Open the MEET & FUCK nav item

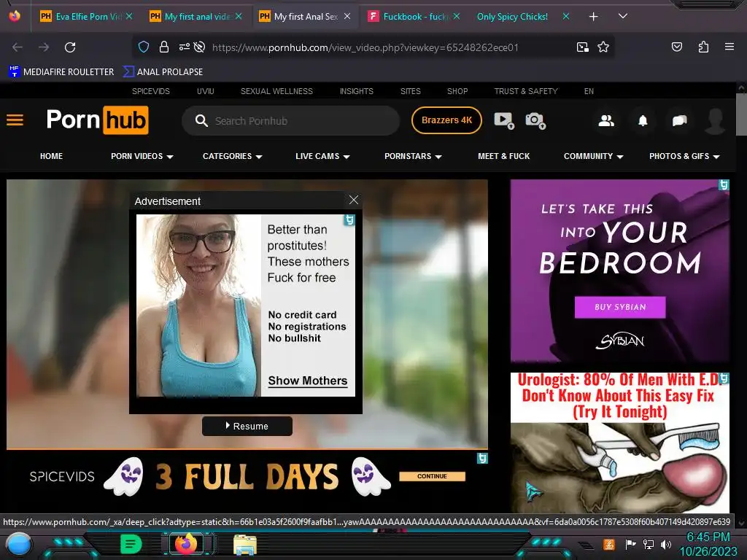point(503,156)
